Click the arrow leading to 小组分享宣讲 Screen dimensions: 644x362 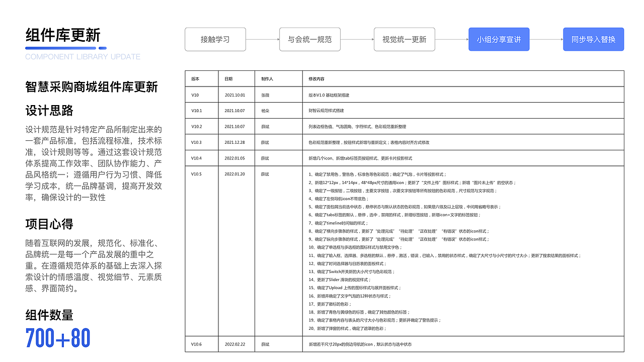click(452, 39)
